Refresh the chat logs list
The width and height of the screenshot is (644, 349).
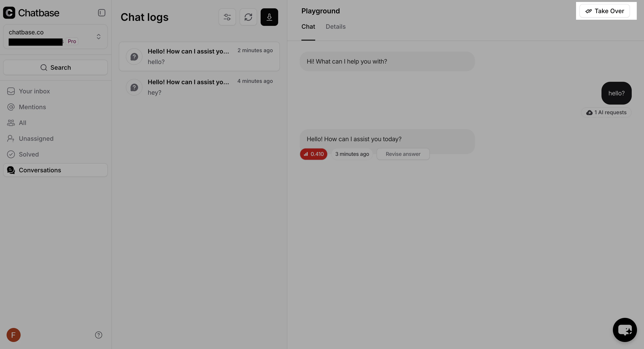point(248,17)
